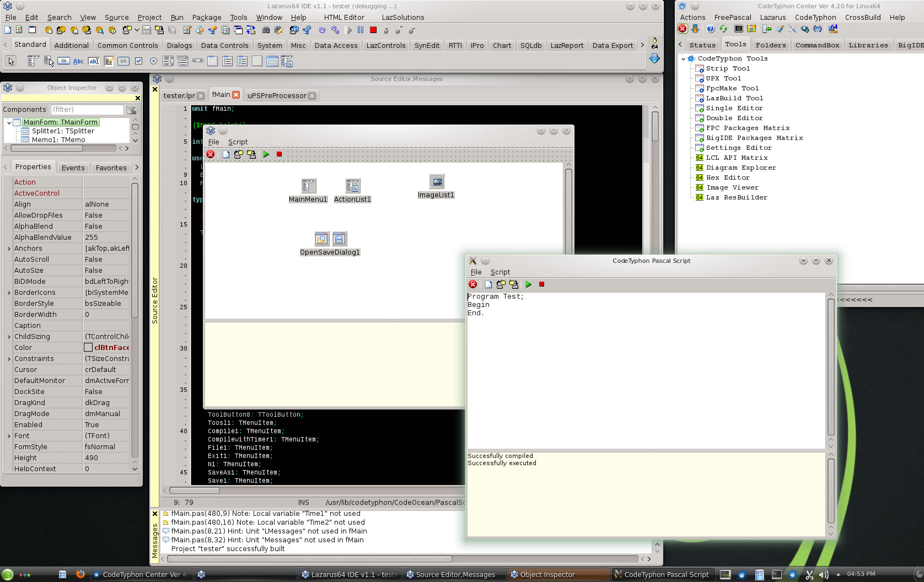
Task: Open Settings Editor from CodeTyphon Tools list
Action: click(x=739, y=148)
